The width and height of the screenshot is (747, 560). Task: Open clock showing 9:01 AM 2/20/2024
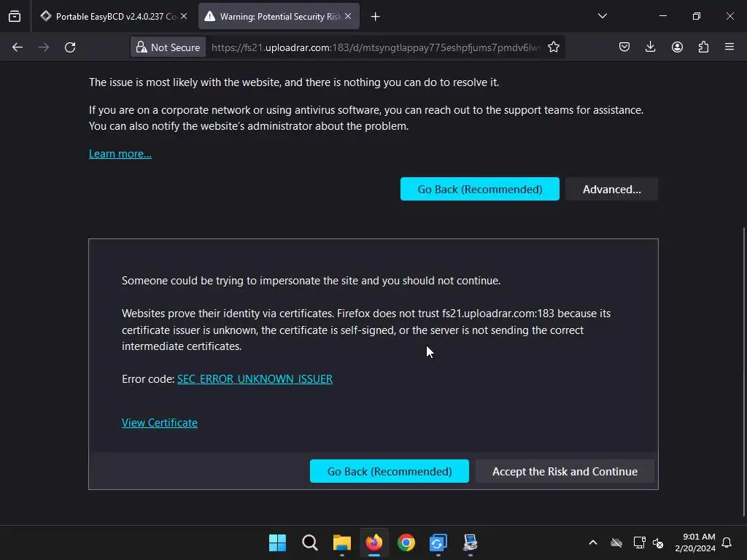695,542
